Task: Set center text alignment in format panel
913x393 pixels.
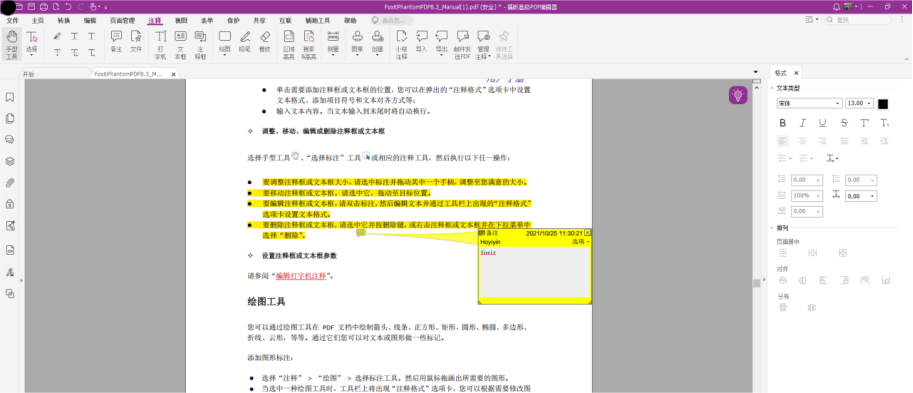Action: [802, 140]
